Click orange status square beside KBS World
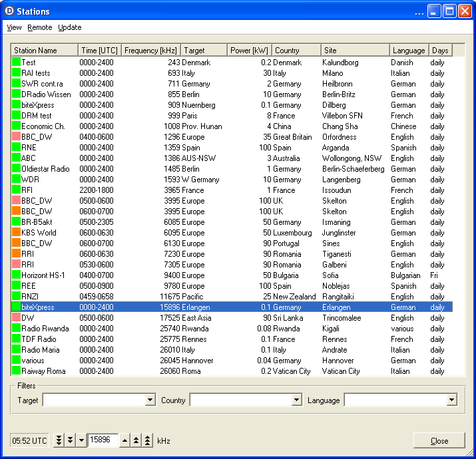The width and height of the screenshot is (476, 459). point(16,233)
